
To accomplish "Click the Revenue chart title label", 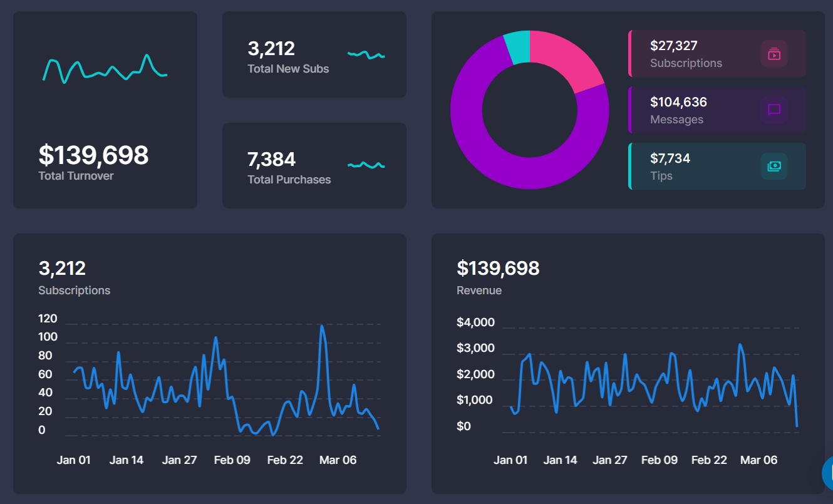I will coord(479,291).
